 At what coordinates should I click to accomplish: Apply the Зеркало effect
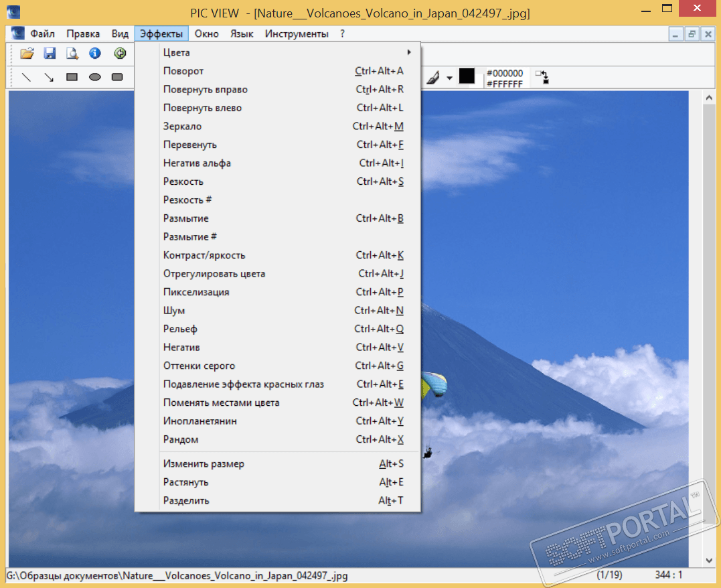[278, 126]
